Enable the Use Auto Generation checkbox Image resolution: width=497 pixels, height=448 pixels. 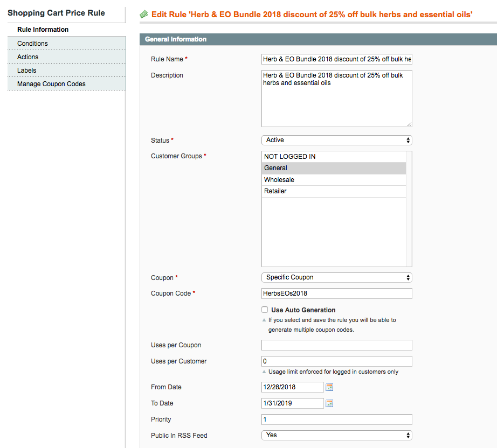[265, 310]
